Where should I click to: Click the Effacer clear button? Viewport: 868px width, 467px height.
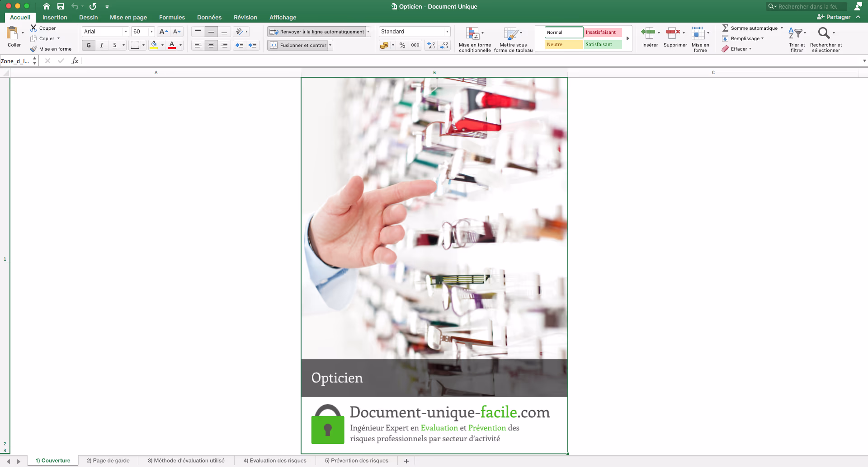pos(736,49)
